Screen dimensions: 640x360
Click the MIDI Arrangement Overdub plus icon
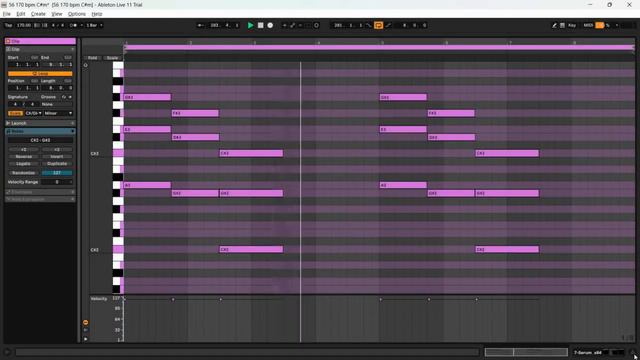(x=284, y=25)
